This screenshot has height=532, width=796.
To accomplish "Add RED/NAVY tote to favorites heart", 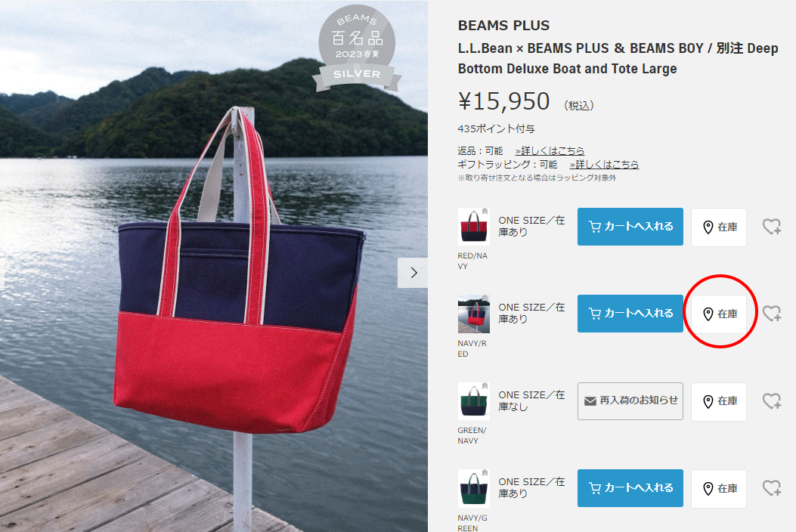I will (x=772, y=227).
